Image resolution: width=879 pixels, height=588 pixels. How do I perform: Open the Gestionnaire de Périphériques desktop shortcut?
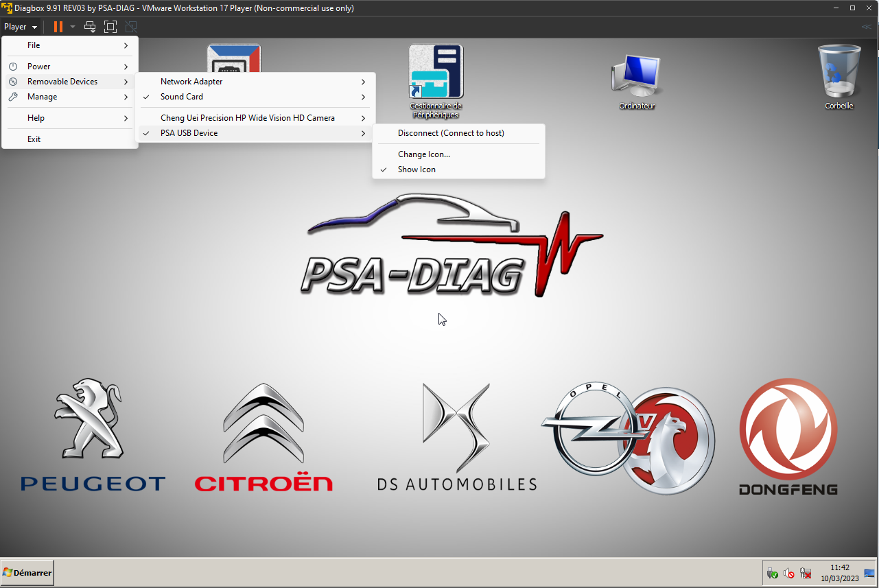click(436, 82)
